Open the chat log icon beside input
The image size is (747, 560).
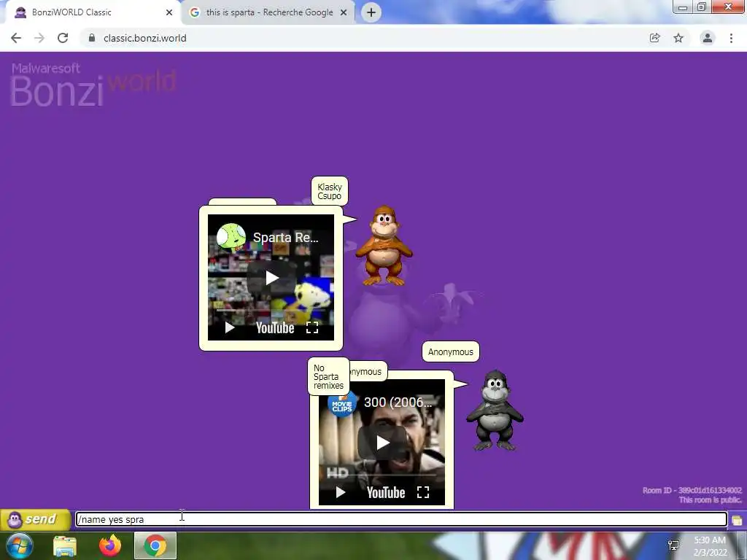[x=737, y=520]
